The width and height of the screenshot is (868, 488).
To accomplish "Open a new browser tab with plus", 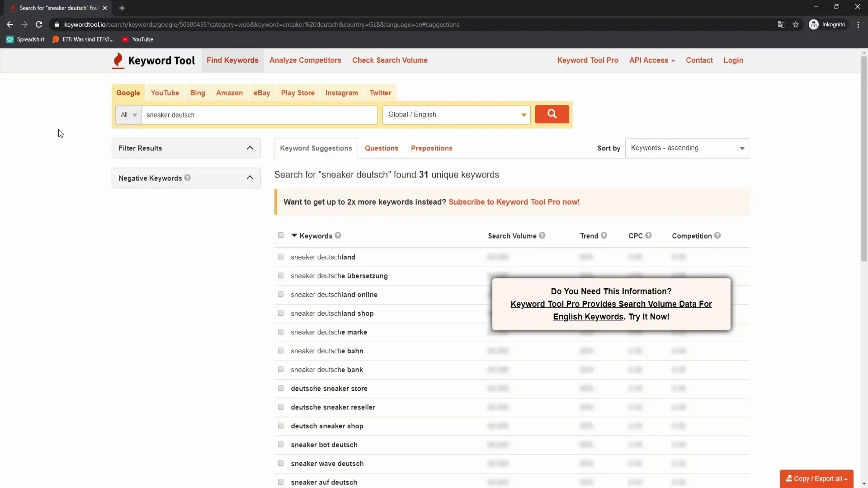I will (x=122, y=8).
